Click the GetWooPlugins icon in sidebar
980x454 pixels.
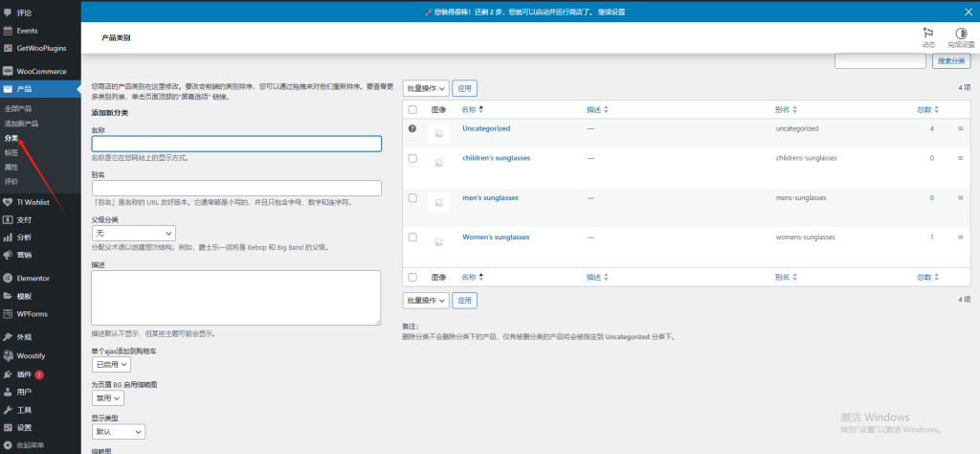point(8,48)
